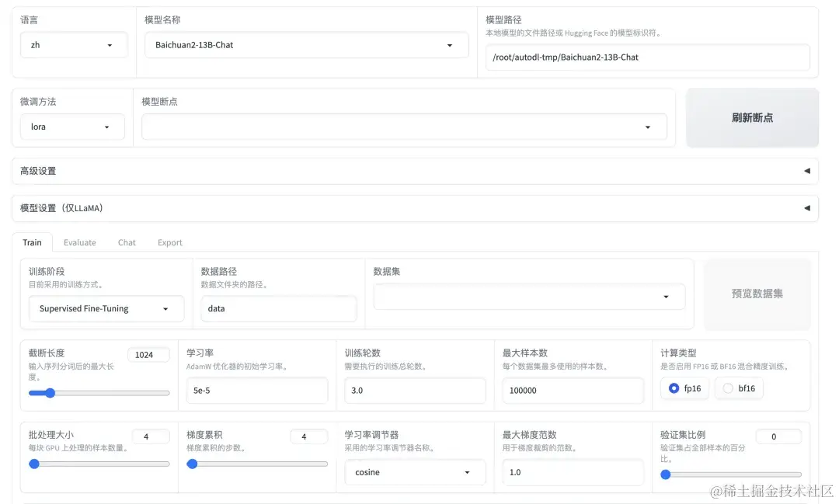Switch to the Evaluate tab
Viewport: 839px width, 504px height.
80,242
